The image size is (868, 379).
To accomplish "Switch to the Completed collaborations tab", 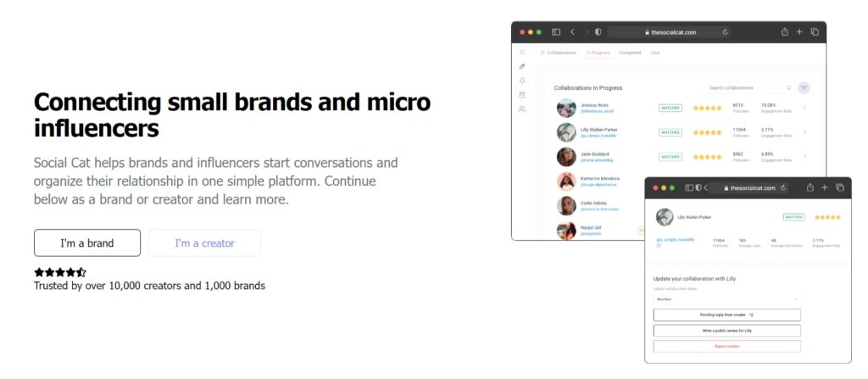I will point(630,53).
